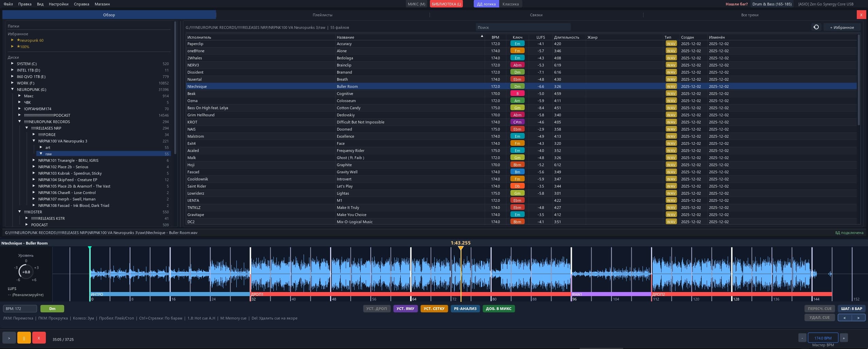Switch to the Плейлисты tab
This screenshot has height=349, width=868.
pos(323,15)
